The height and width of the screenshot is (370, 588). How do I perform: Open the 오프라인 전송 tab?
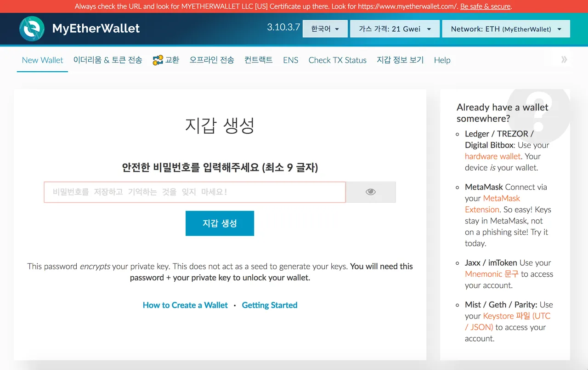(x=212, y=60)
